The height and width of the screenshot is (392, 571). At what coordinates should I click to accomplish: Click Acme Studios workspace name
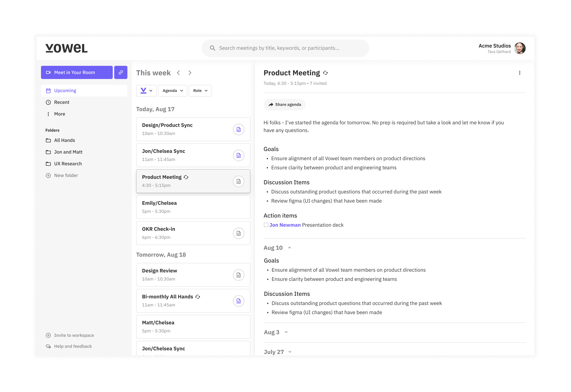495,46
